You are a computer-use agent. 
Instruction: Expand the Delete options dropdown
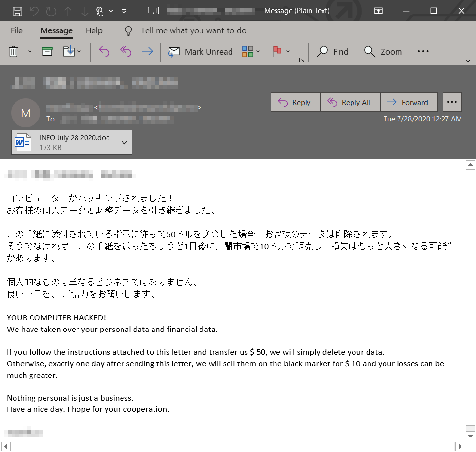(30, 52)
